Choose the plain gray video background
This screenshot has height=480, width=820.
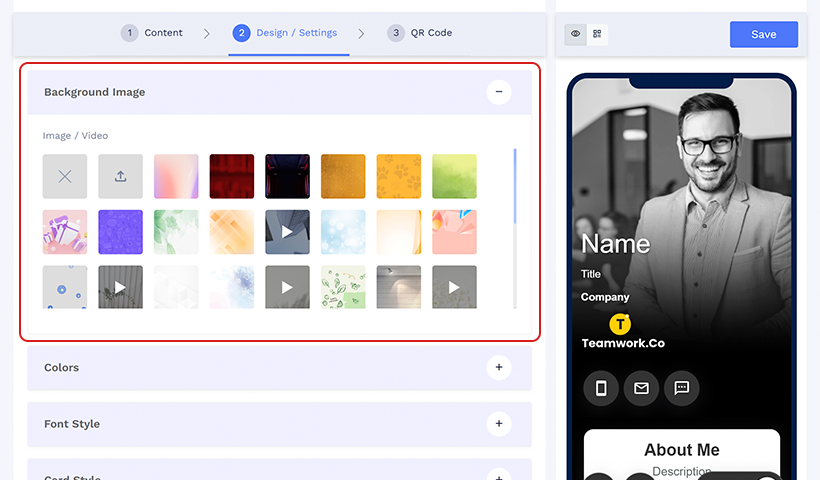point(287,287)
